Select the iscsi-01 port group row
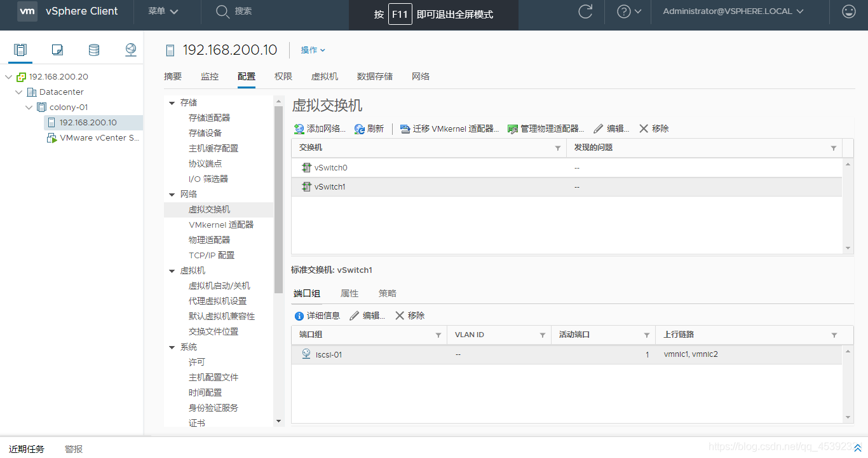This screenshot has width=868, height=458. pos(567,355)
